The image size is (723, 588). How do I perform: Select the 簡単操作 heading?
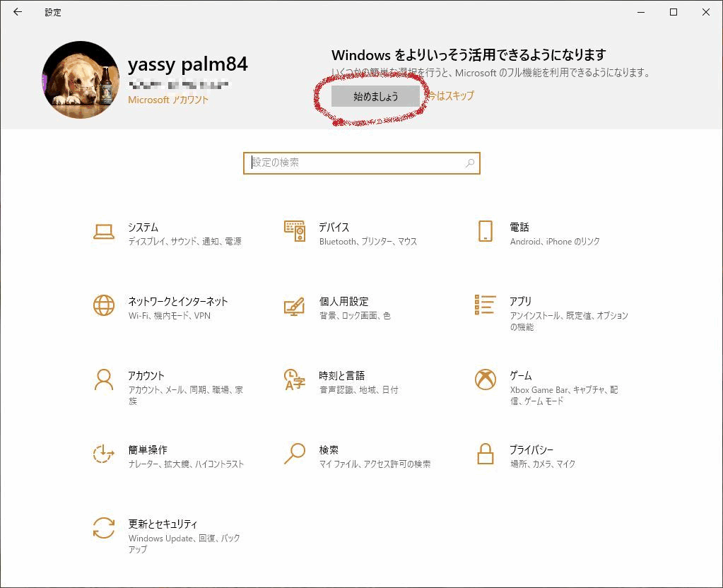coord(148,450)
